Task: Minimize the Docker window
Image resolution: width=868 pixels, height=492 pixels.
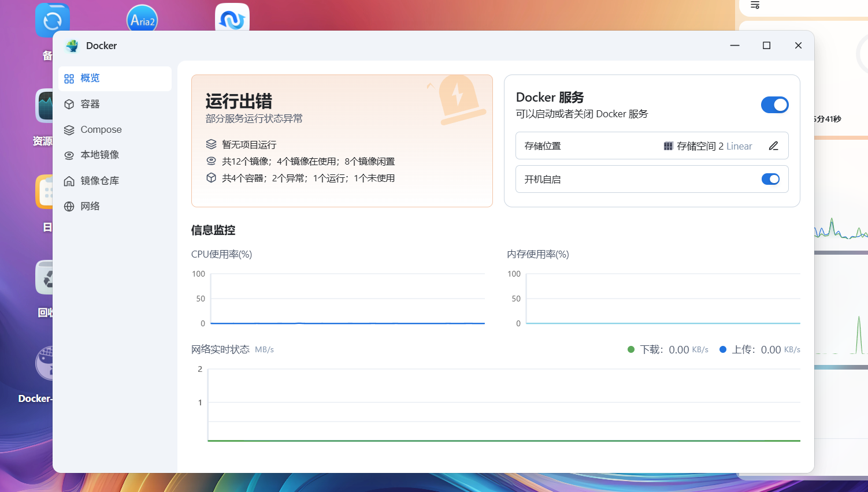Action: coord(735,46)
